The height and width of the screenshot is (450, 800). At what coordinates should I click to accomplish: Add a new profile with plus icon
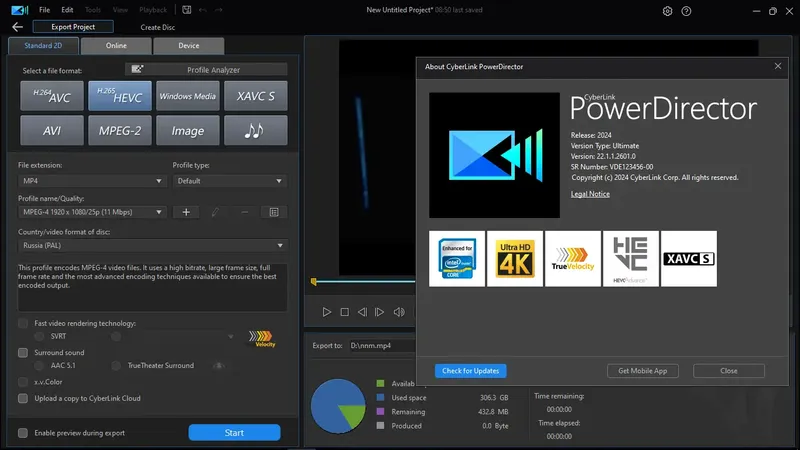186,212
